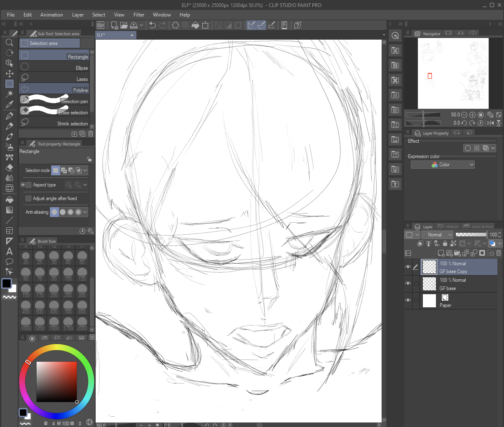
Task: Hide the Paper layer
Action: coord(408,301)
